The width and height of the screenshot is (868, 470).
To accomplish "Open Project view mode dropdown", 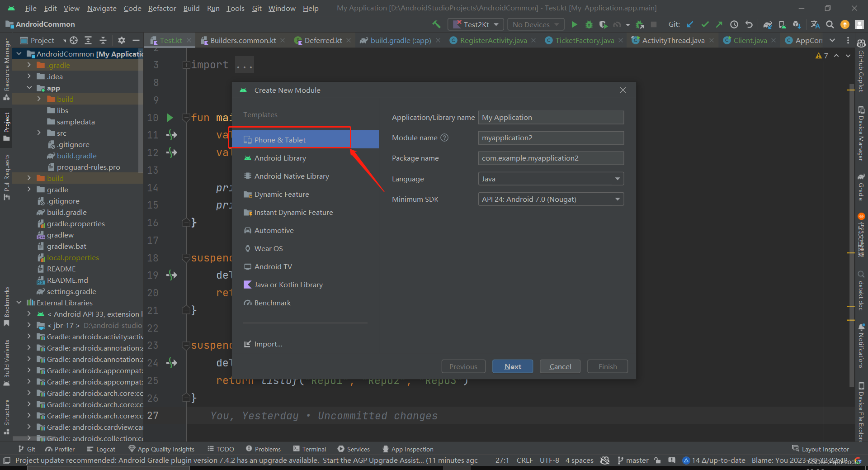I will [x=43, y=40].
